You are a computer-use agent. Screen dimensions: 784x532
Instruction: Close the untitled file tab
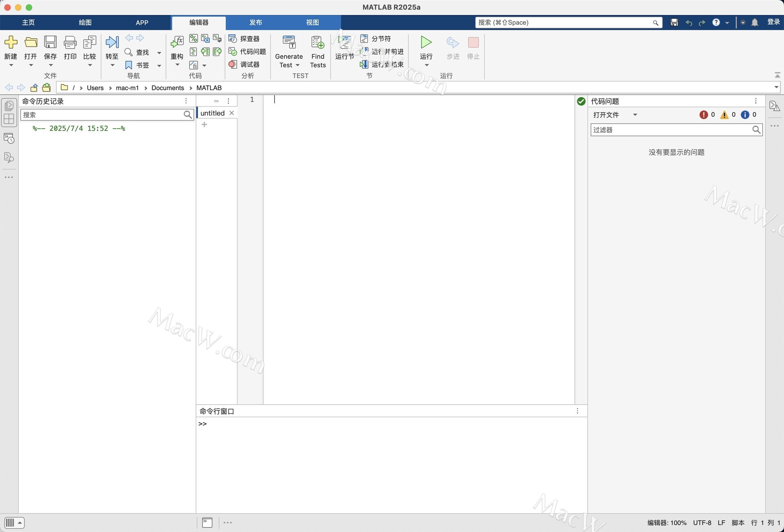(x=232, y=113)
